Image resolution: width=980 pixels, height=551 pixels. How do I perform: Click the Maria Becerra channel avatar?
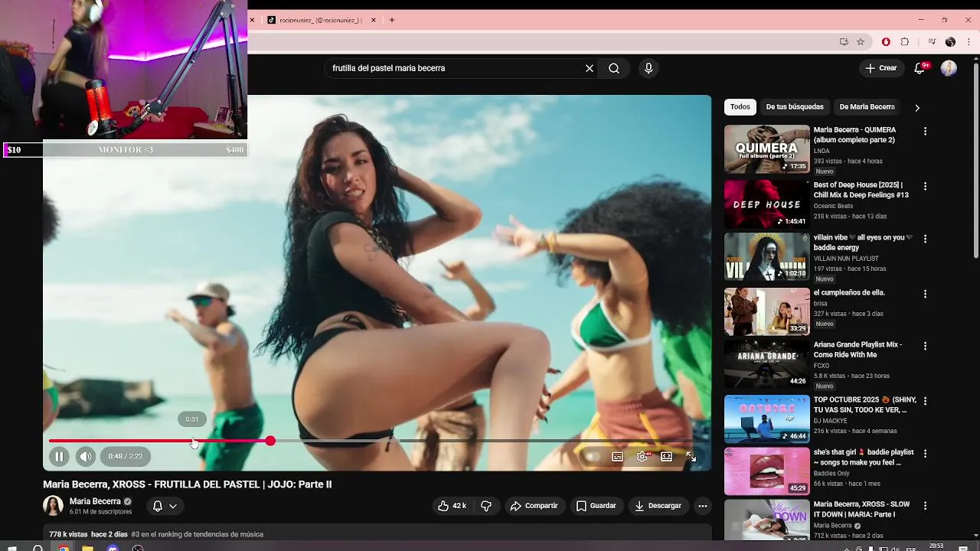pyautogui.click(x=53, y=506)
